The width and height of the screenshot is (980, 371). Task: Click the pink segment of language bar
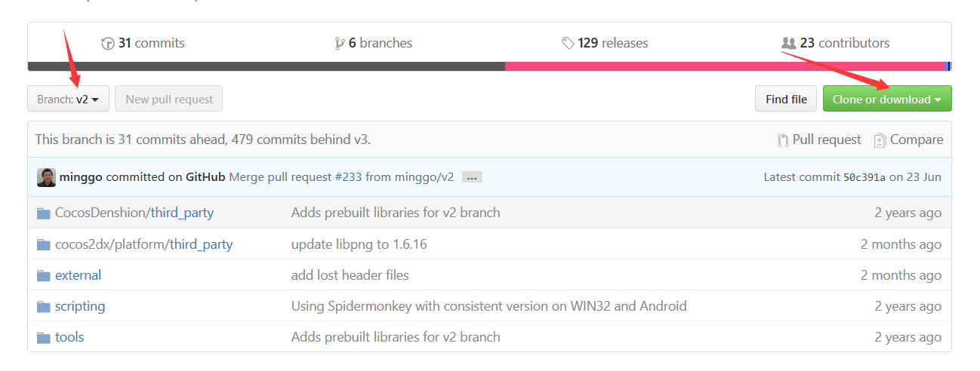coord(725,66)
